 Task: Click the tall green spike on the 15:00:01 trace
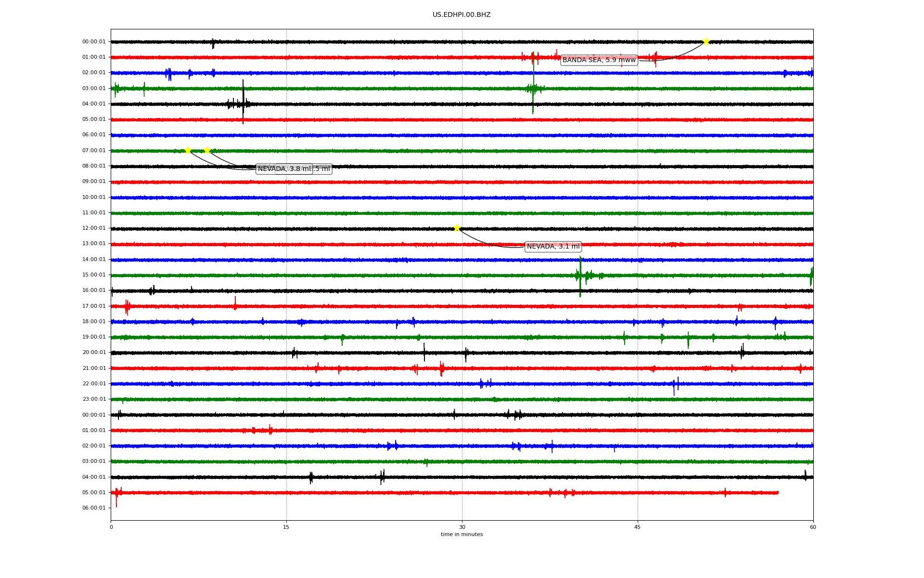(580, 276)
